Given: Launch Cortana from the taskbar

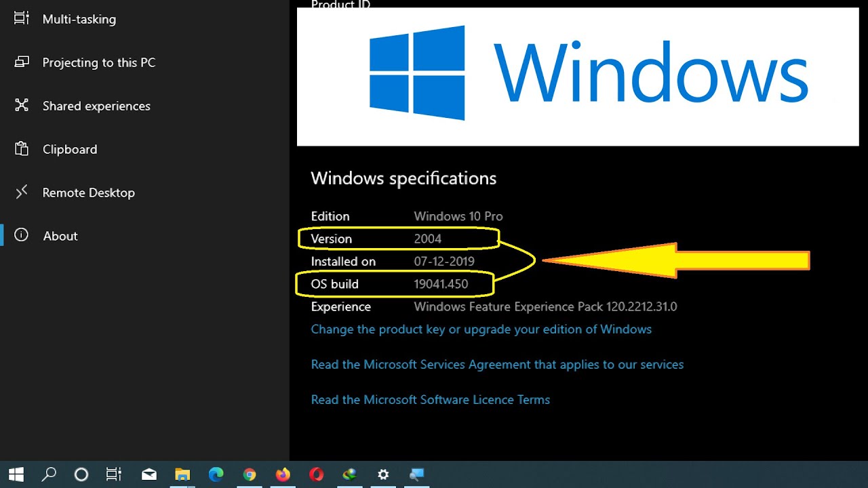Looking at the screenshot, I should (81, 474).
